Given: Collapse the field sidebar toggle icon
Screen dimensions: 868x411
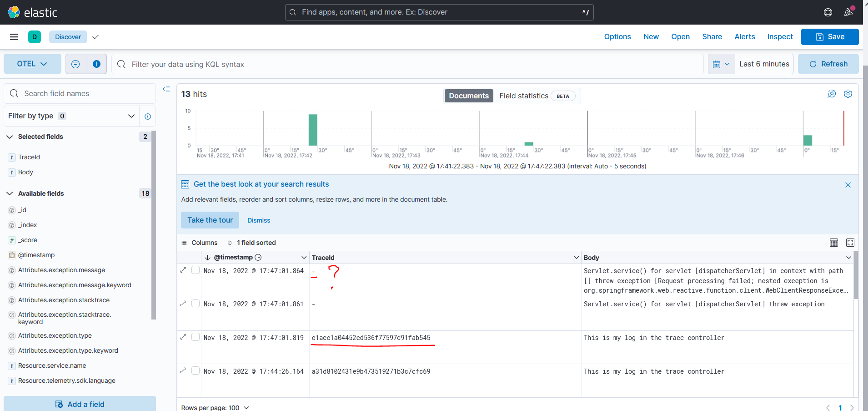Looking at the screenshot, I should click(166, 89).
